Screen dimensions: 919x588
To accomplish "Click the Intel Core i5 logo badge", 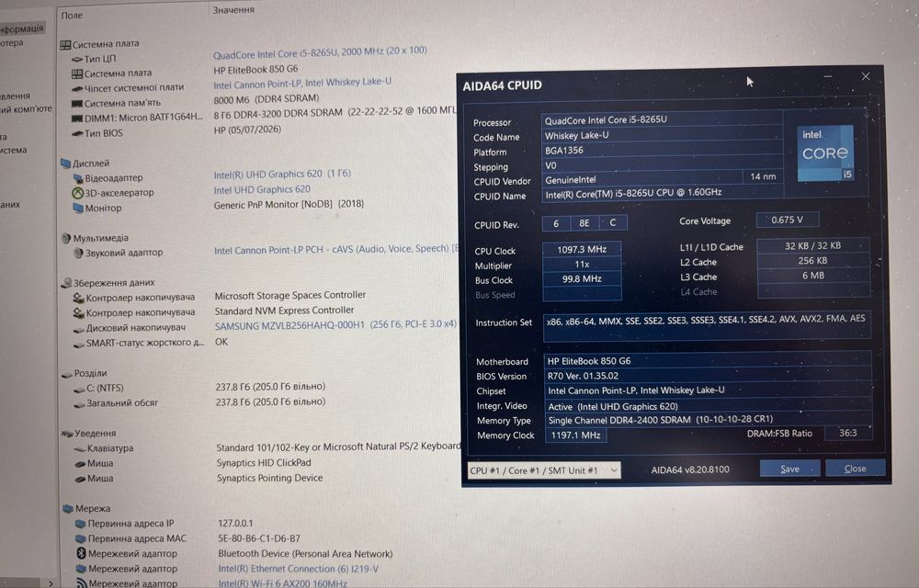I will 825,153.
